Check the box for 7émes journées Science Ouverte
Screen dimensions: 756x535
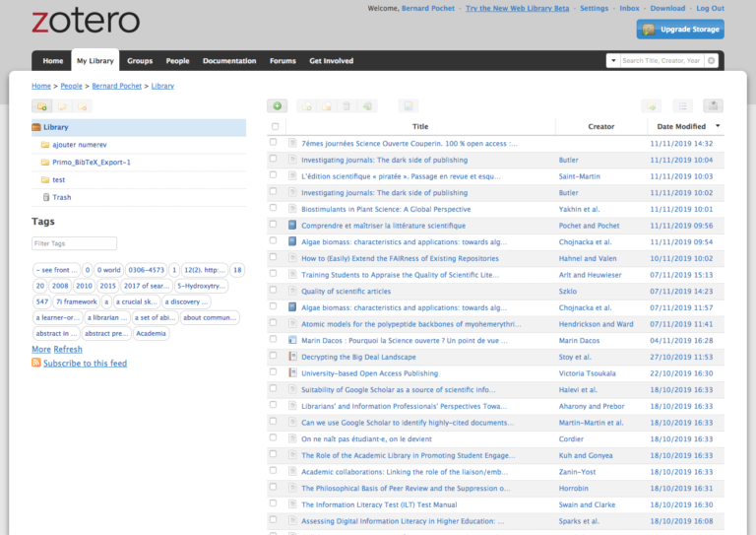pos(274,142)
